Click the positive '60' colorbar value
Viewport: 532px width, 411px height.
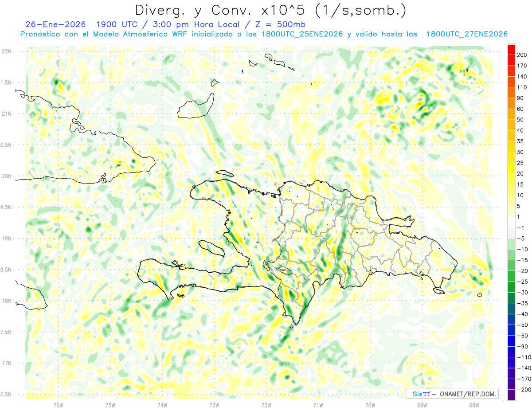(x=521, y=109)
